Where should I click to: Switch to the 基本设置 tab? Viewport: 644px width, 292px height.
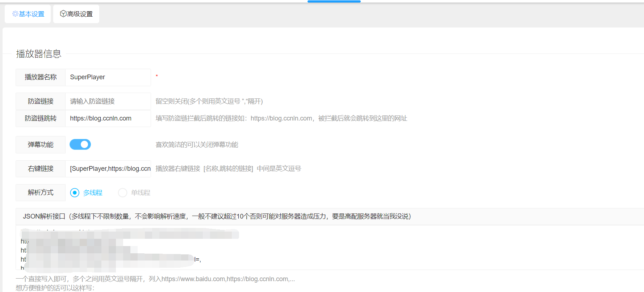point(28,14)
